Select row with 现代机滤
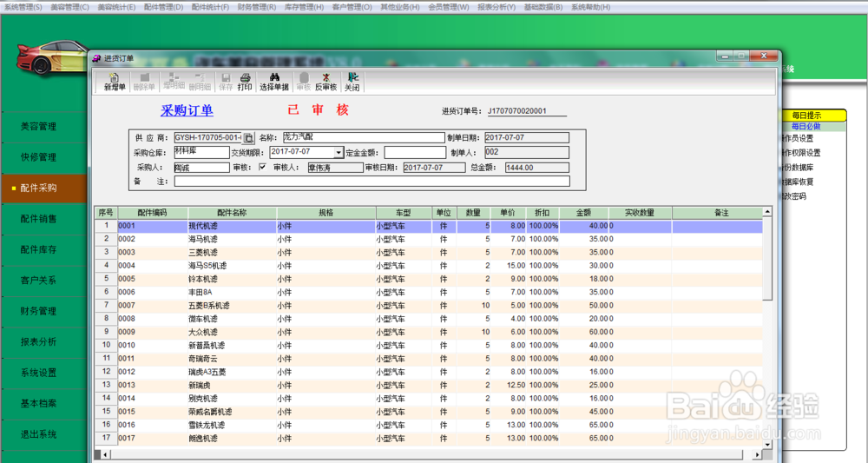 click(x=429, y=226)
